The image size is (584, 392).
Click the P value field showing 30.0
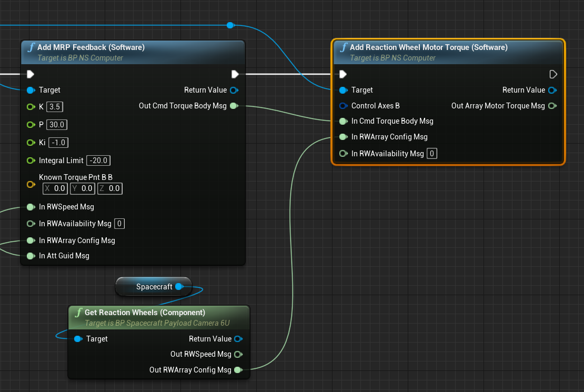[x=57, y=125]
